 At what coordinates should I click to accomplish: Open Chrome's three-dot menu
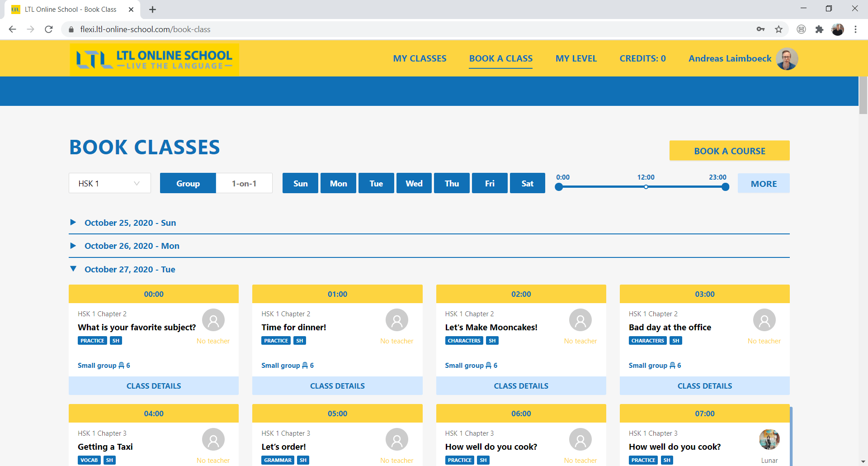click(855, 29)
